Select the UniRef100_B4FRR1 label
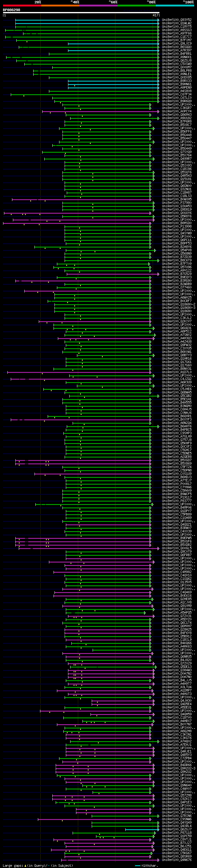The width and height of the screenshot is (197, 868). (177, 54)
